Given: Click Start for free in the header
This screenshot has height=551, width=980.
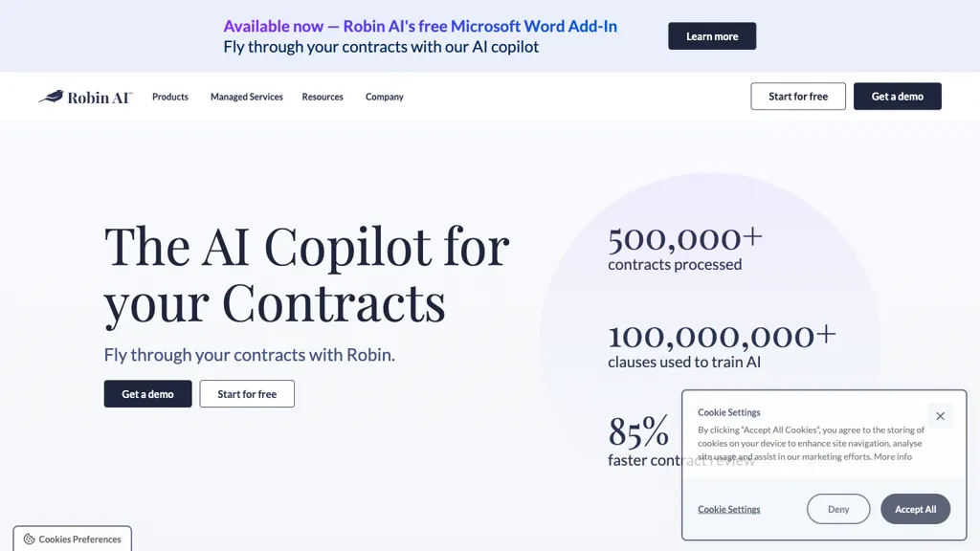Looking at the screenshot, I should click(797, 96).
